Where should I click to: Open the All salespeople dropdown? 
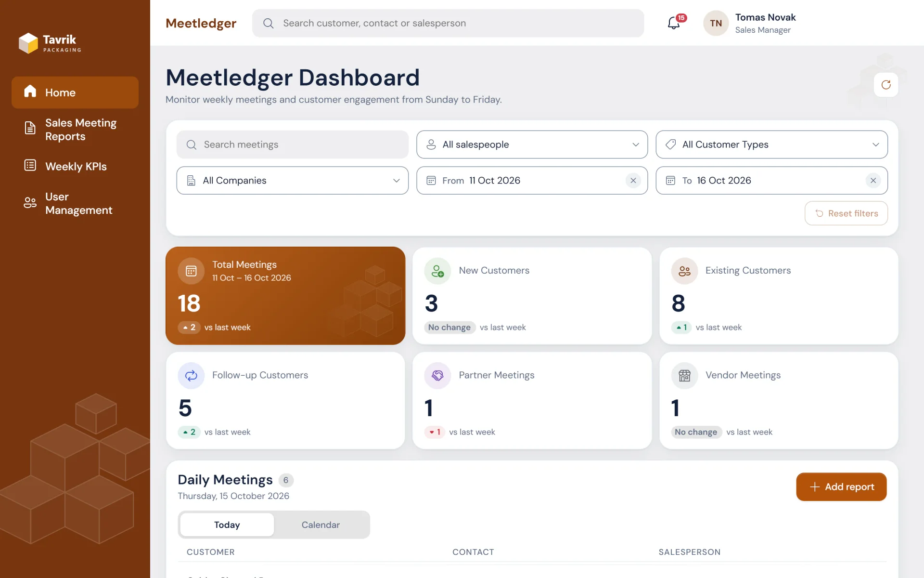point(532,144)
